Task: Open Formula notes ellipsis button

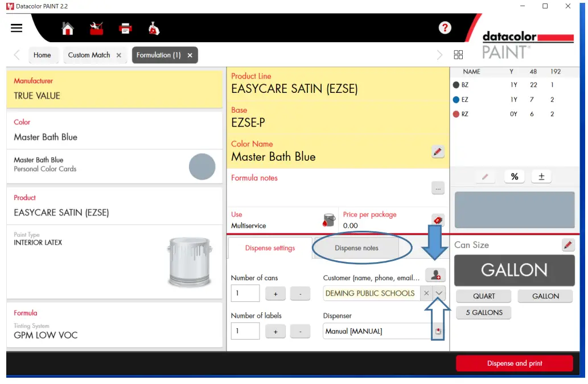Action: tap(438, 188)
